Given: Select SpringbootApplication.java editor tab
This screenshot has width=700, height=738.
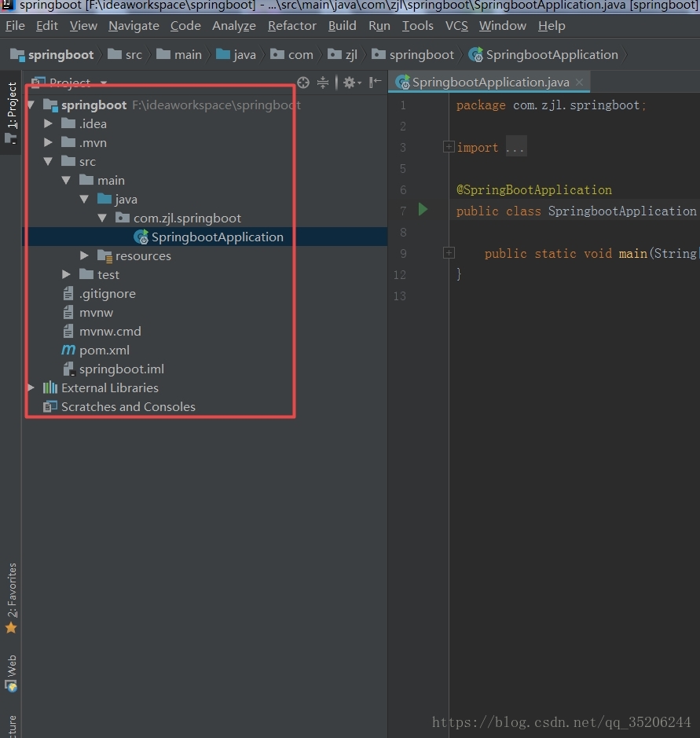Looking at the screenshot, I should coord(489,83).
